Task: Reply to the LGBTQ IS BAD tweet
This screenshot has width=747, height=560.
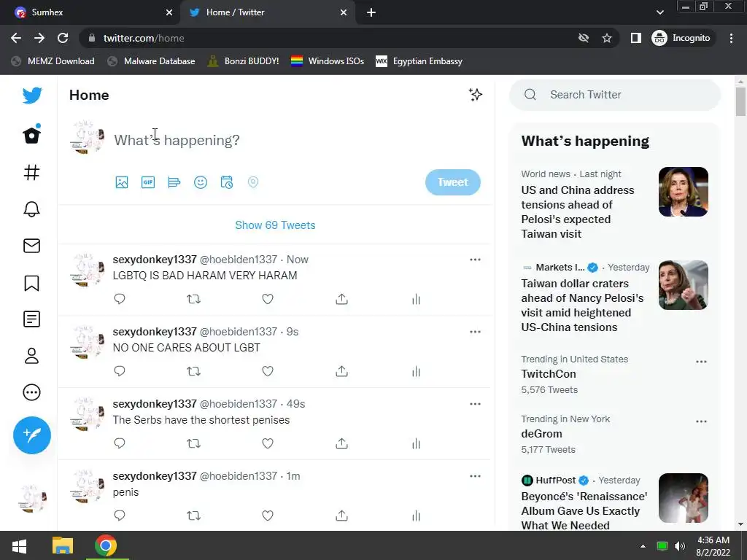Action: coord(120,298)
